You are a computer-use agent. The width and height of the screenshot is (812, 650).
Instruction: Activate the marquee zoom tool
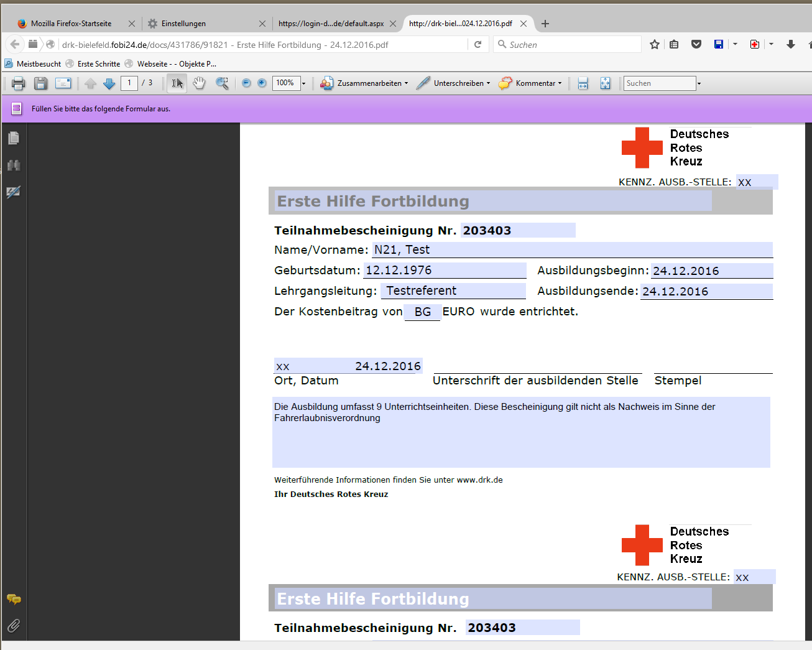[222, 83]
